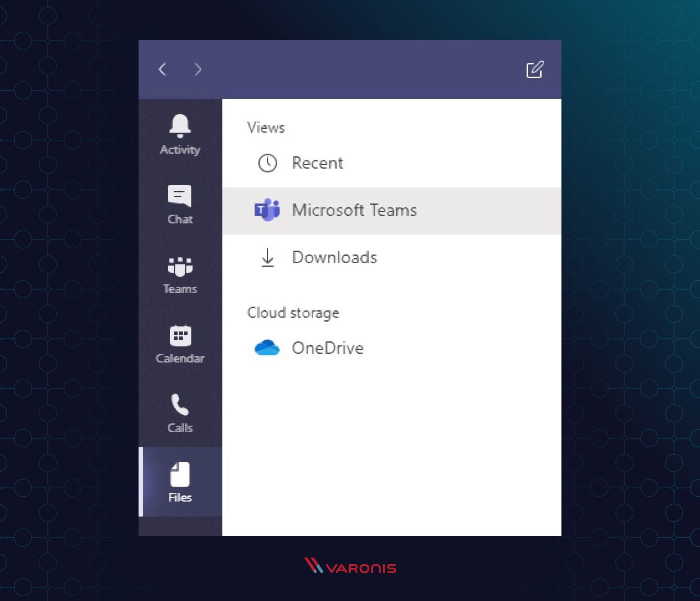This screenshot has height=601, width=700.
Task: Toggle Downloads view option
Action: 335,257
